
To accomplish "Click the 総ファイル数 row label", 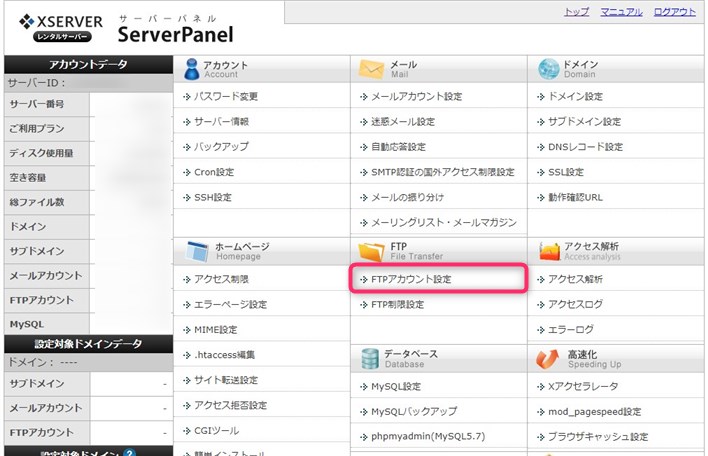I will 37,202.
